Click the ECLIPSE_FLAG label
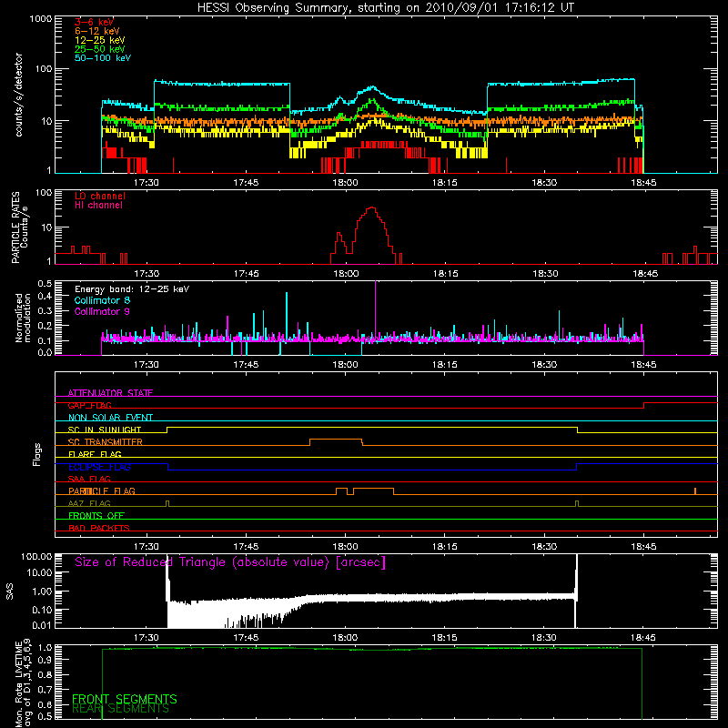 click(99, 467)
